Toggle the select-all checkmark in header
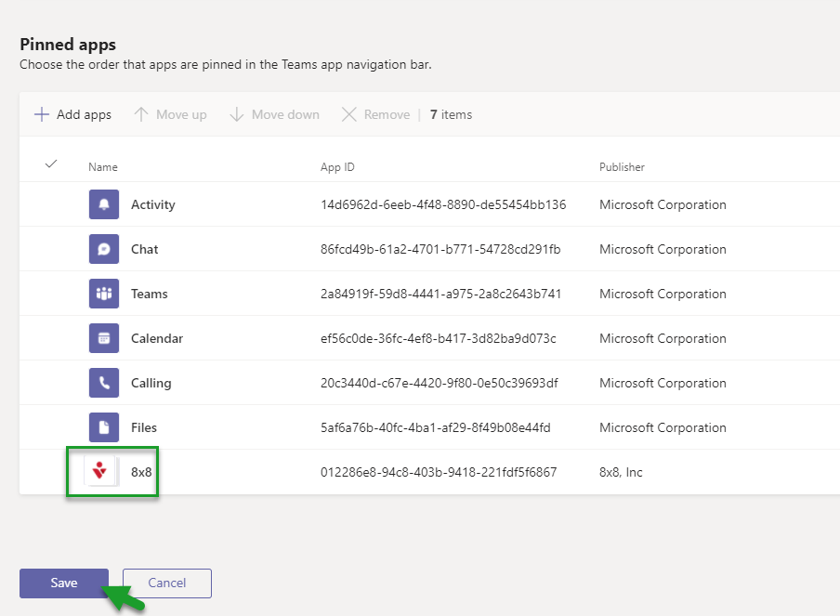 pos(51,164)
